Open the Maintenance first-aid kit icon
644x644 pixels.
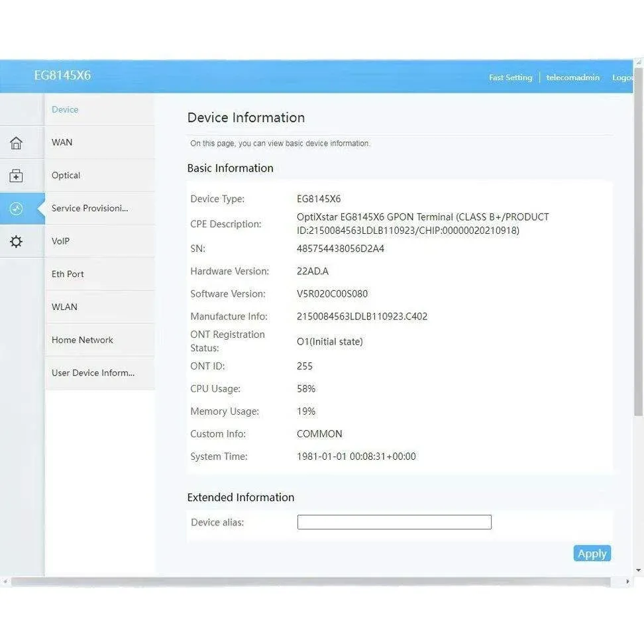coord(16,176)
